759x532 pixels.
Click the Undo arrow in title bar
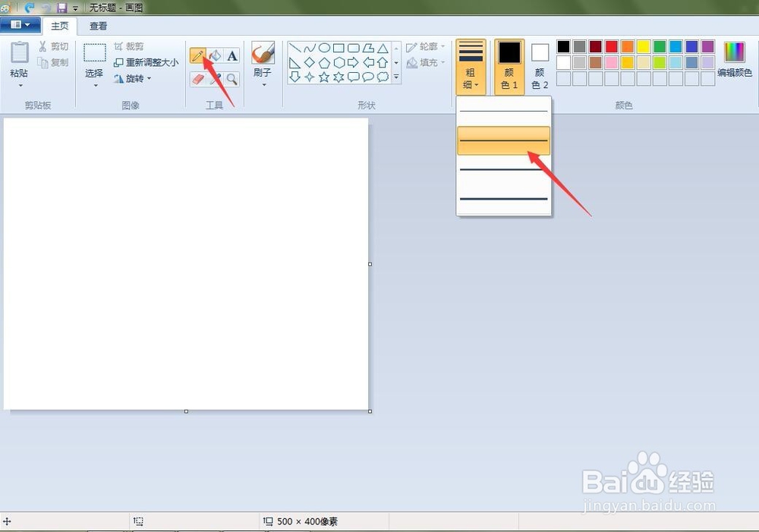point(30,8)
